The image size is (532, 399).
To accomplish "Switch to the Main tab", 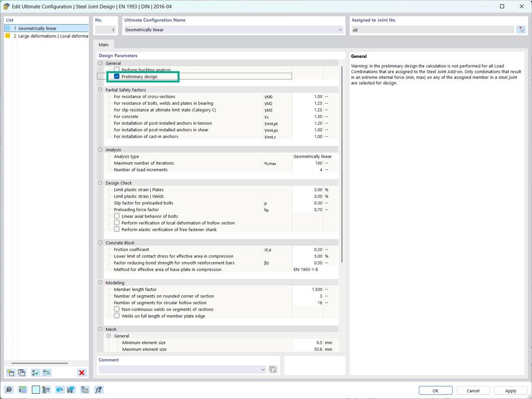I will click(103, 45).
